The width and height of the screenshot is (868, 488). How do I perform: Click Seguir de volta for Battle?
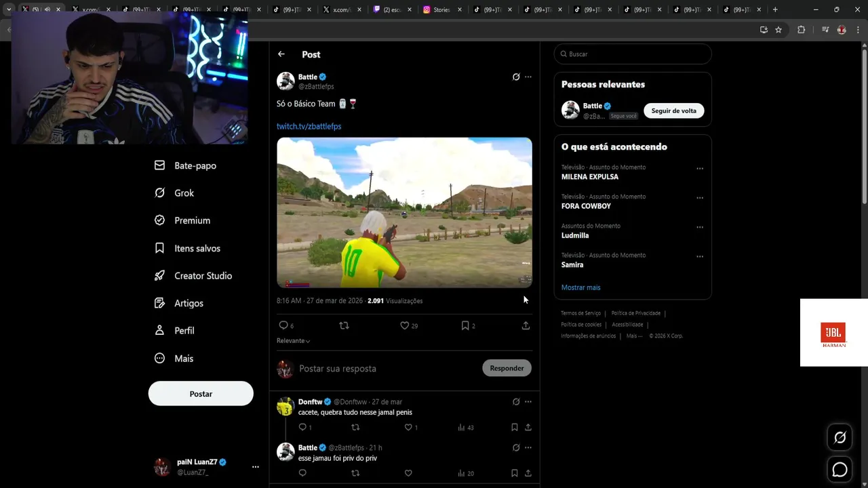coord(674,110)
